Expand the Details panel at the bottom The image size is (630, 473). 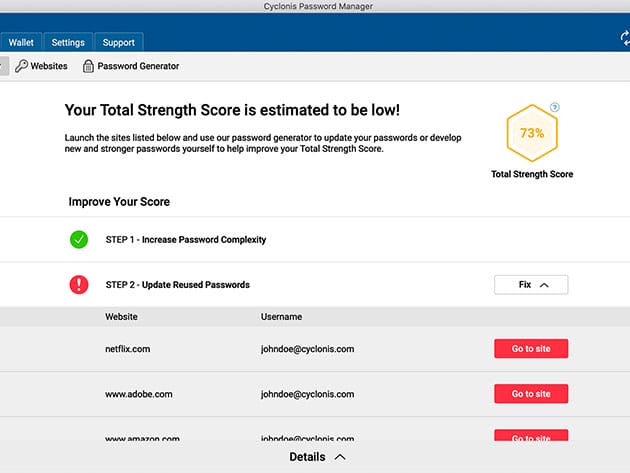[x=317, y=457]
